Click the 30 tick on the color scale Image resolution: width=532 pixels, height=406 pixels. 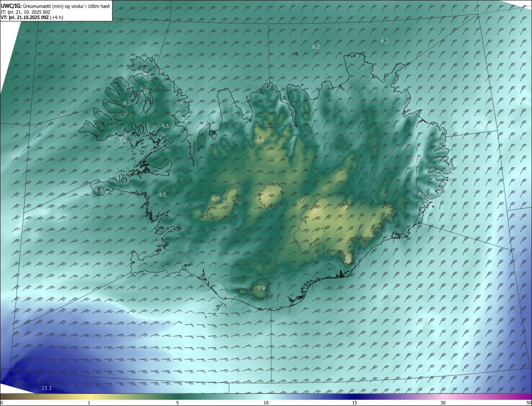[443, 403]
